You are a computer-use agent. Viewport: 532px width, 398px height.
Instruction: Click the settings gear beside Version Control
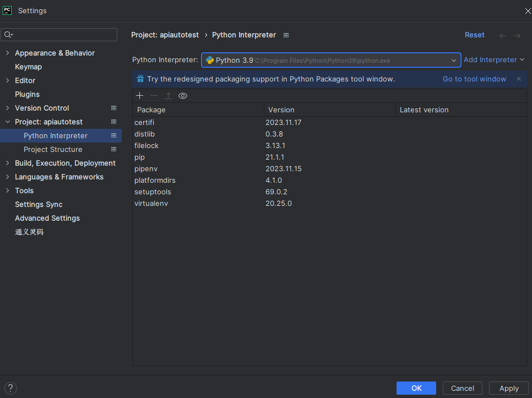[114, 108]
